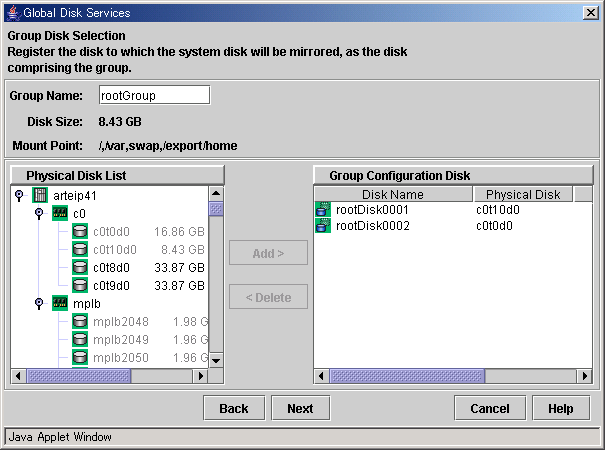The width and height of the screenshot is (605, 450).
Task: Go back with the Back button
Action: coord(234,408)
